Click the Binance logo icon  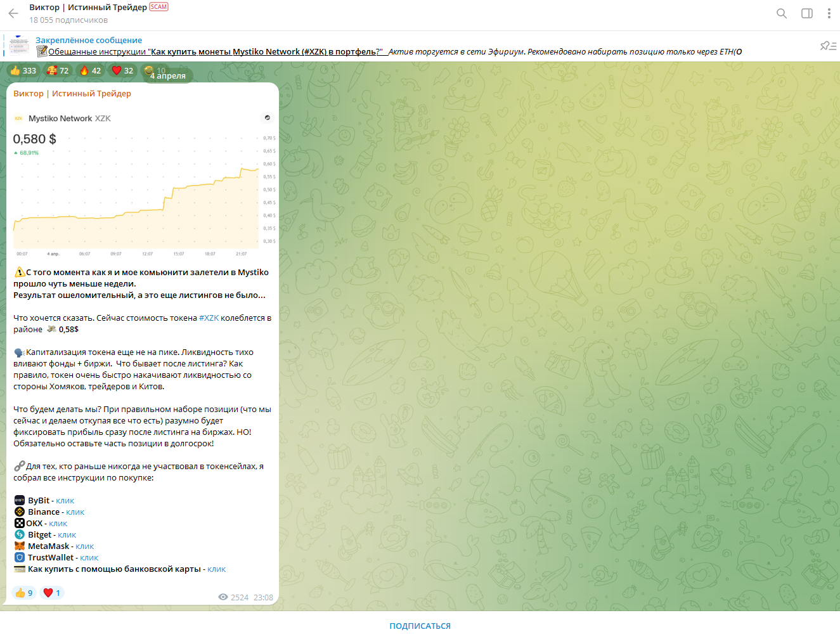click(x=20, y=512)
